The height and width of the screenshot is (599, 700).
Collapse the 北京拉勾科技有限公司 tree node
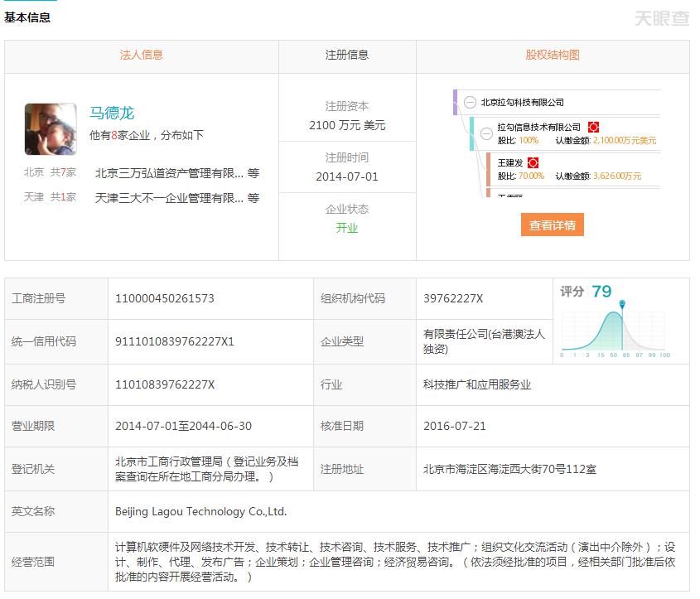tap(470, 102)
